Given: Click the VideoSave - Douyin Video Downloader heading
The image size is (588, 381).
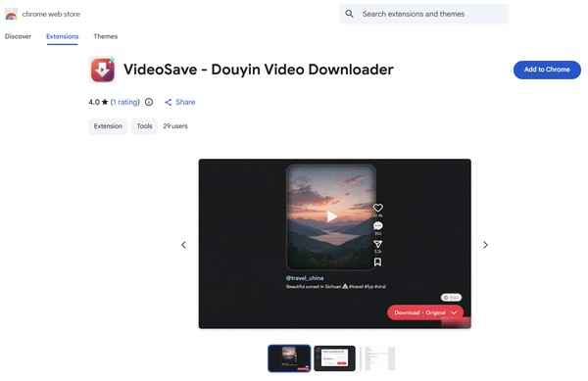Looking at the screenshot, I should coord(259,70).
